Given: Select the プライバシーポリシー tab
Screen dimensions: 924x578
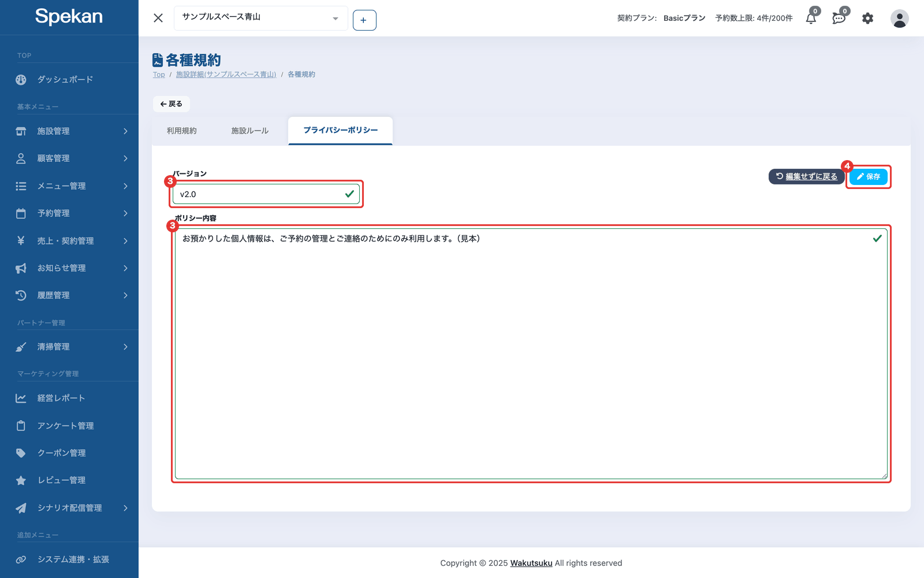Looking at the screenshot, I should (341, 131).
